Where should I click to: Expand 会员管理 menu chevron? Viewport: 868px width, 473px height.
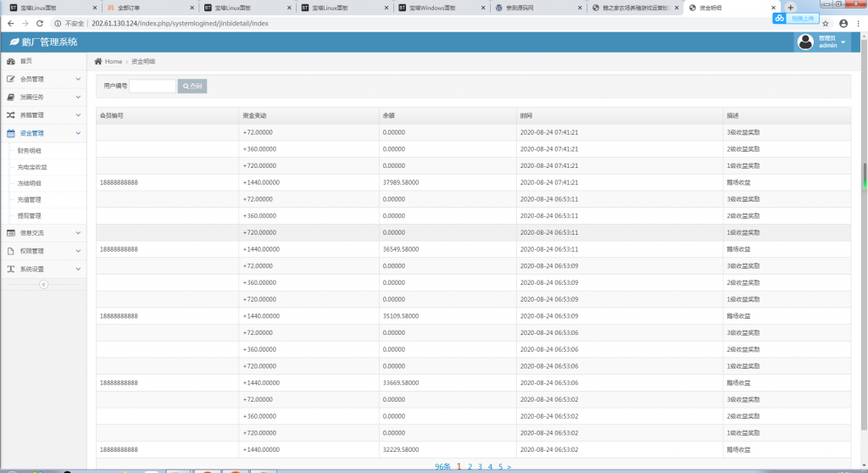click(x=78, y=80)
